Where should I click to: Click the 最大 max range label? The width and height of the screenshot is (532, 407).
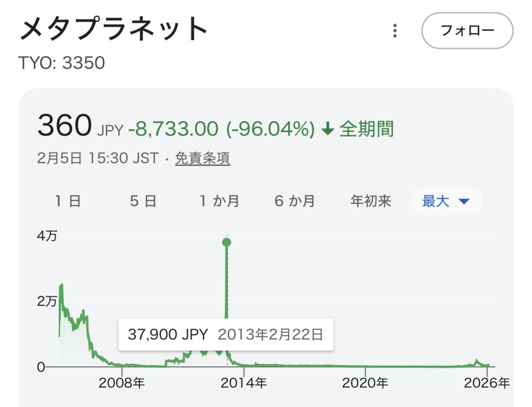(436, 201)
